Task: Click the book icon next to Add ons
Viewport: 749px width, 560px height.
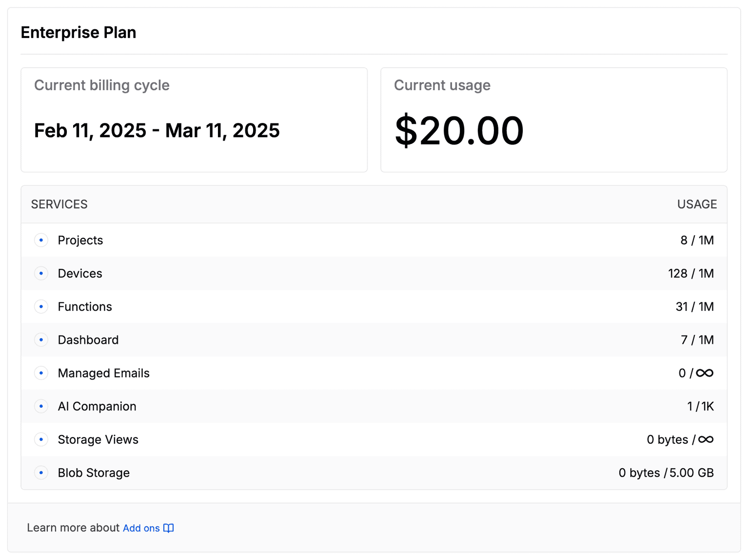Action: click(169, 528)
